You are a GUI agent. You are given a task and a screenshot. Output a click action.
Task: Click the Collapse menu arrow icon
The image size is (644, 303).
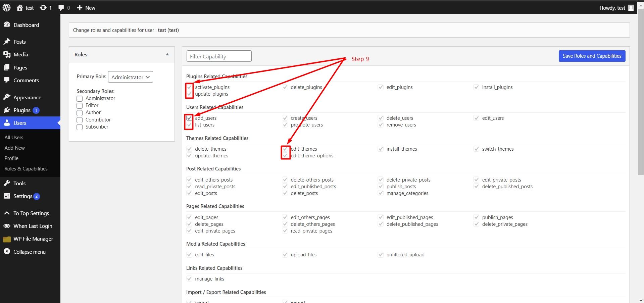click(x=7, y=251)
